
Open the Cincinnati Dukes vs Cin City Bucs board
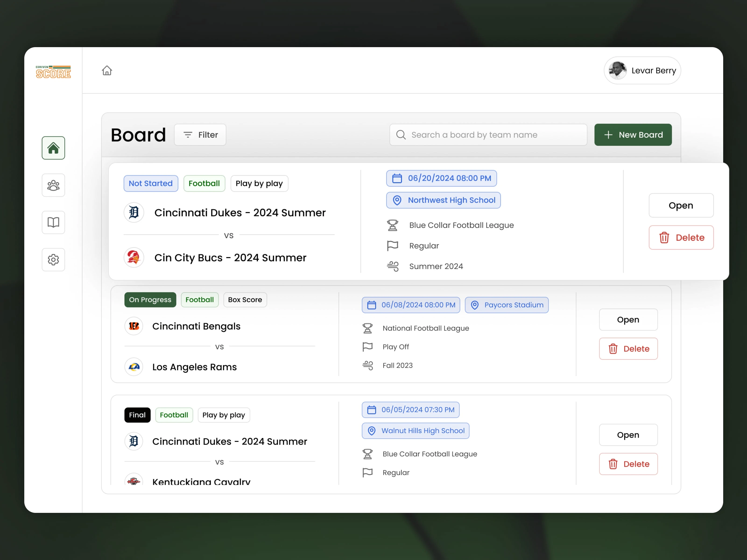coord(681,205)
